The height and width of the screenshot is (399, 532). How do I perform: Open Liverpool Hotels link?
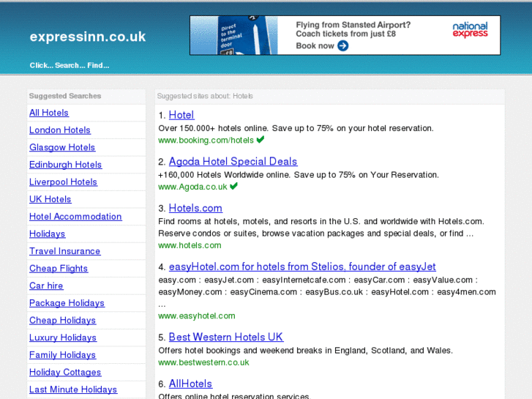(x=63, y=182)
